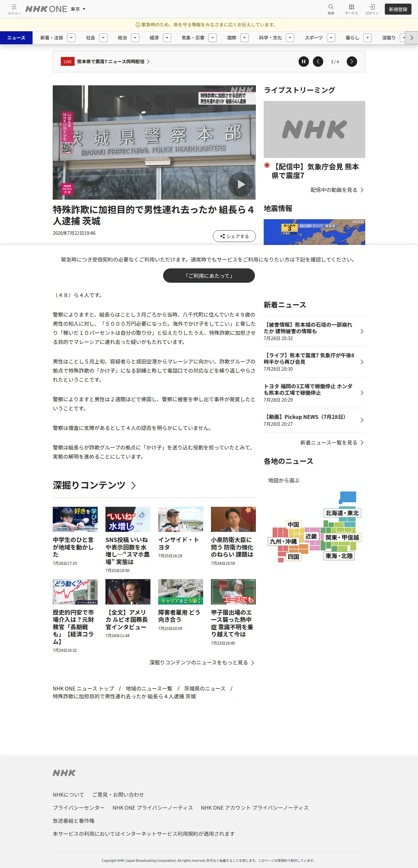418x868 pixels.
Task: Play the police headquarters video
Action: [241, 184]
